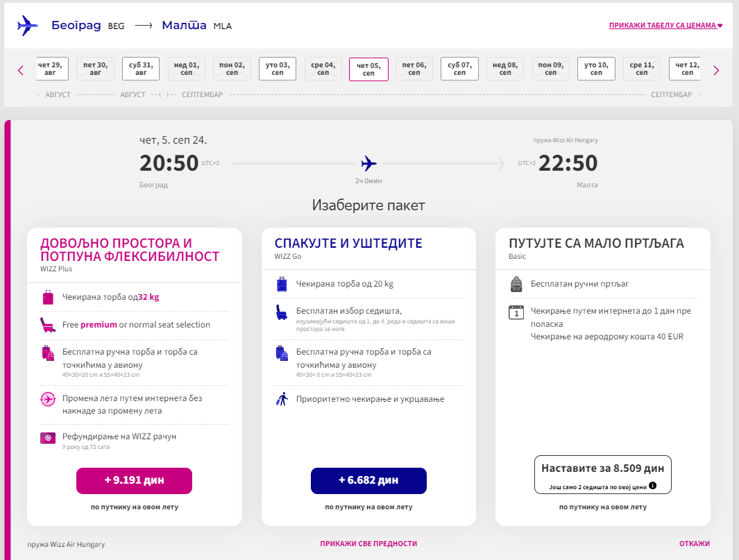Click departure time 20:50
This screenshot has width=739, height=560.
click(169, 163)
